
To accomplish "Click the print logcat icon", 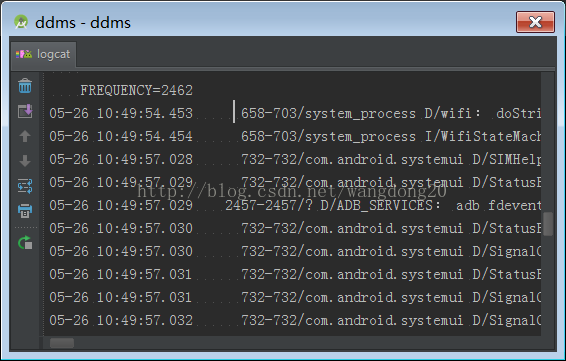I will (25, 211).
